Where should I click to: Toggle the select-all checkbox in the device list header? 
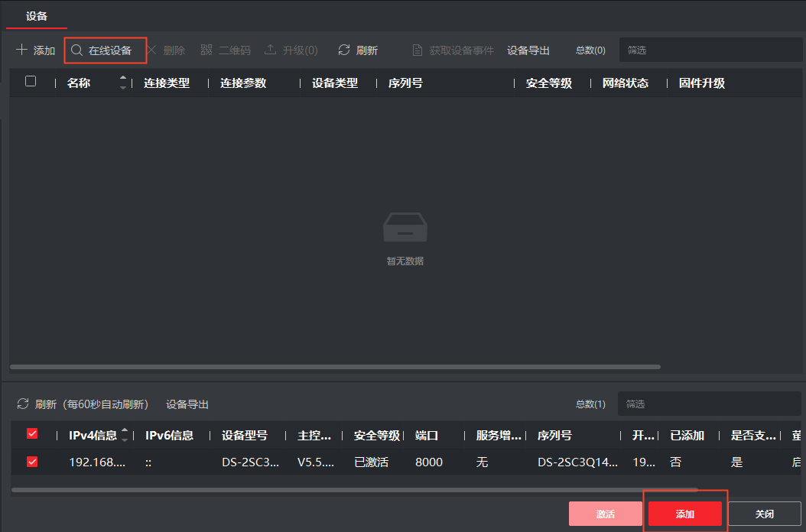pyautogui.click(x=31, y=83)
